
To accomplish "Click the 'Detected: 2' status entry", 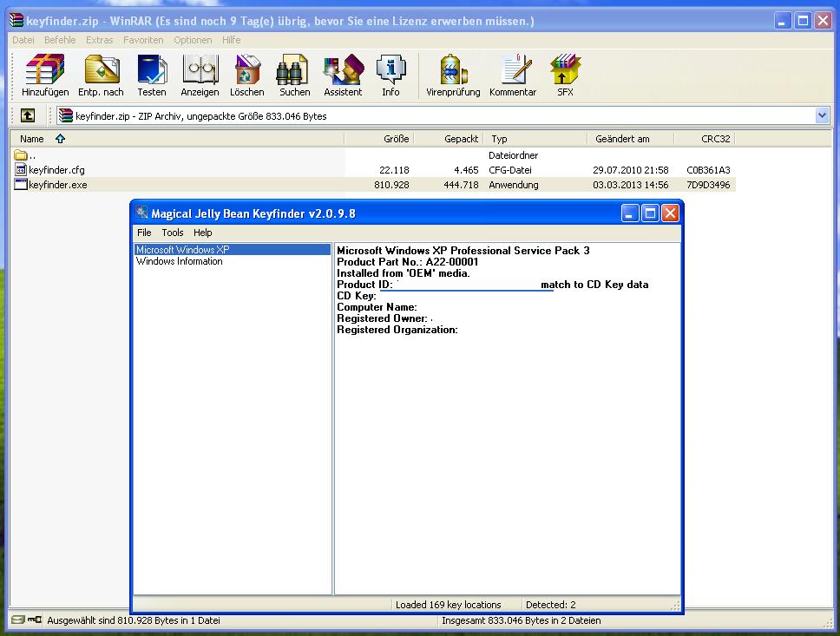I will coord(551,605).
